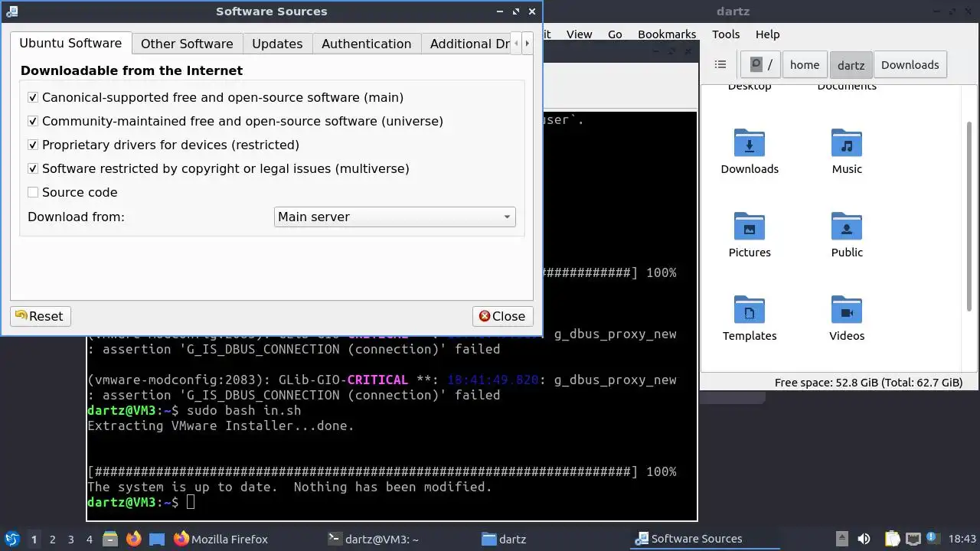The width and height of the screenshot is (980, 551).
Task: Navigate to Downloads in path bar
Action: (x=910, y=65)
